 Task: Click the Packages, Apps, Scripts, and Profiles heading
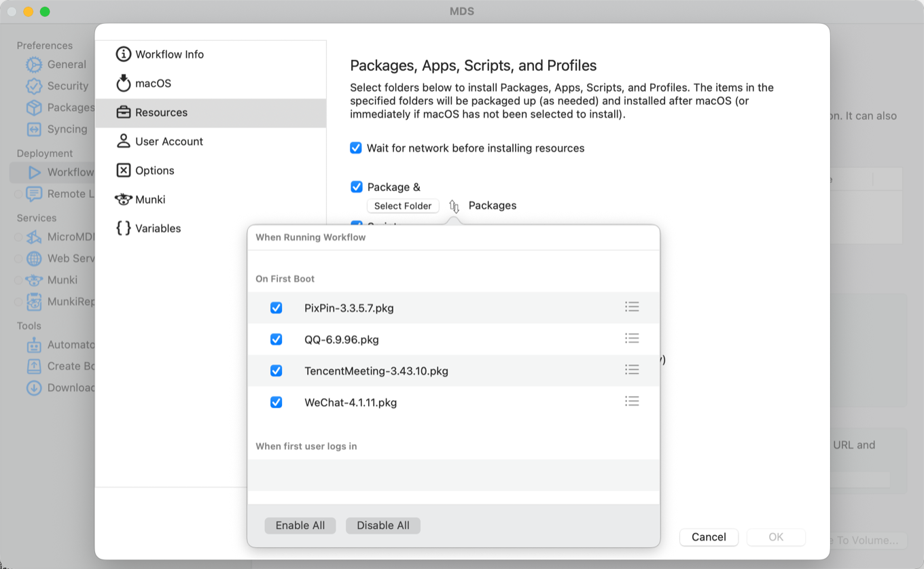coord(474,65)
